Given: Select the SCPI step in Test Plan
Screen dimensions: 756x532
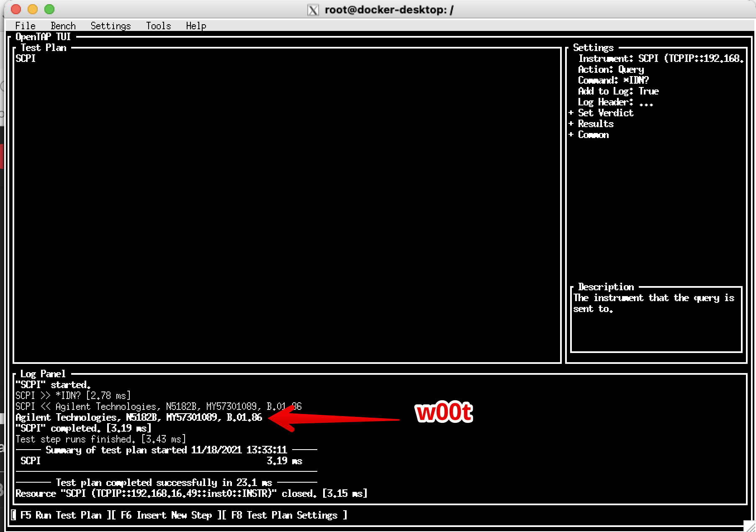Looking at the screenshot, I should coord(26,59).
